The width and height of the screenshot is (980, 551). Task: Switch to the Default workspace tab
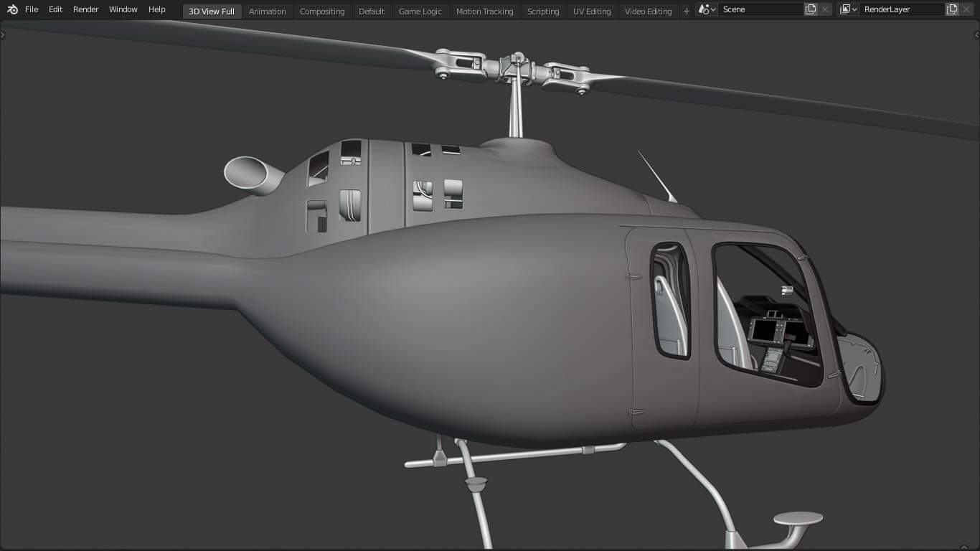372,11
